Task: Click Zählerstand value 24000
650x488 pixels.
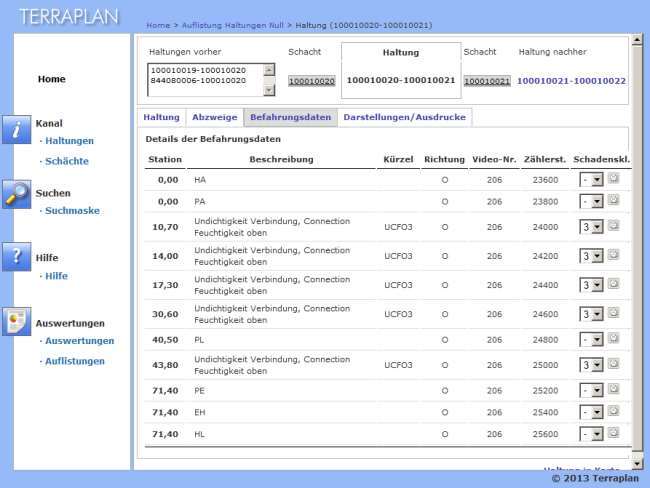Action: (545, 227)
